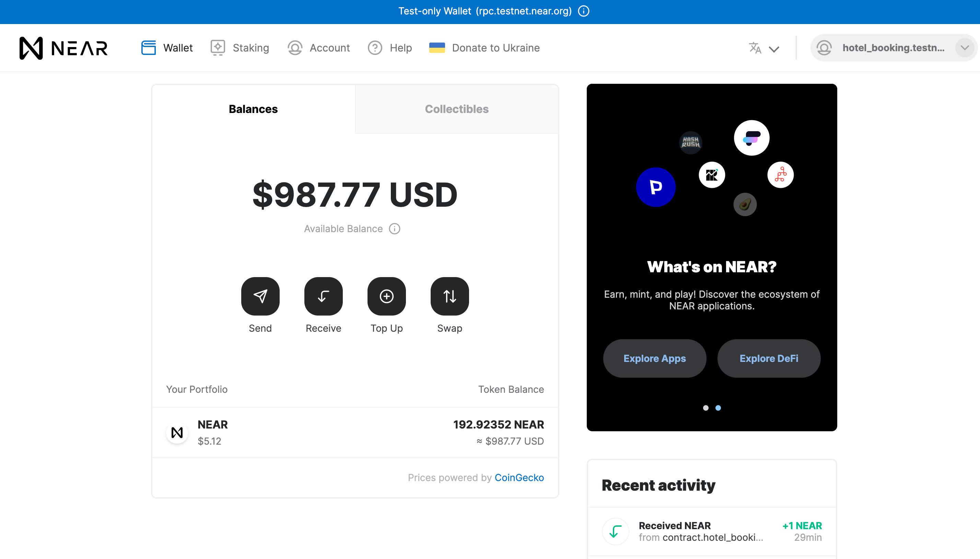Open the Received NEAR activity entry
The height and width of the screenshot is (559, 980).
pyautogui.click(x=712, y=531)
